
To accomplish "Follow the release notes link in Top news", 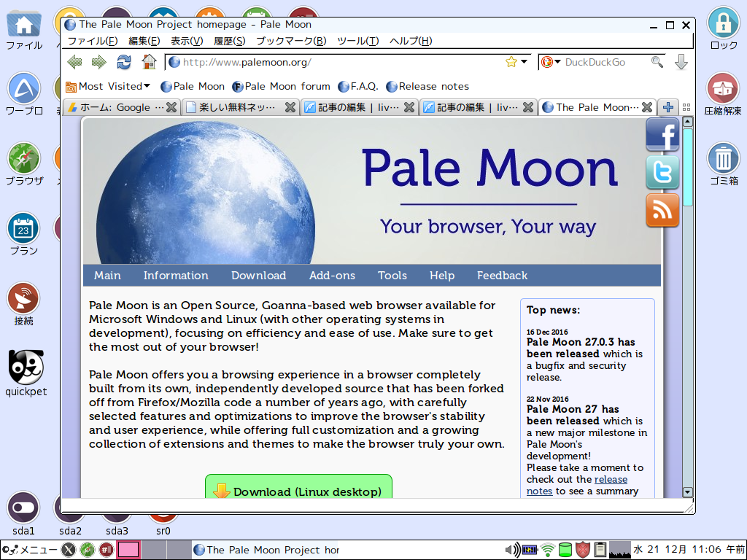I will 611,480.
